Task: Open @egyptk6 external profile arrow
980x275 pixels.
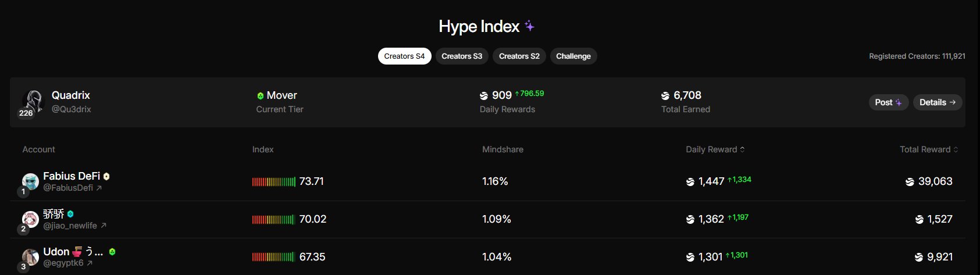Action: tap(90, 263)
